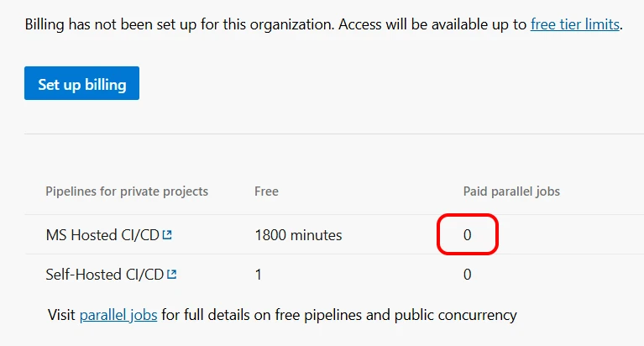
Task: Click the Self-Hosted free value 1
Action: (x=259, y=274)
